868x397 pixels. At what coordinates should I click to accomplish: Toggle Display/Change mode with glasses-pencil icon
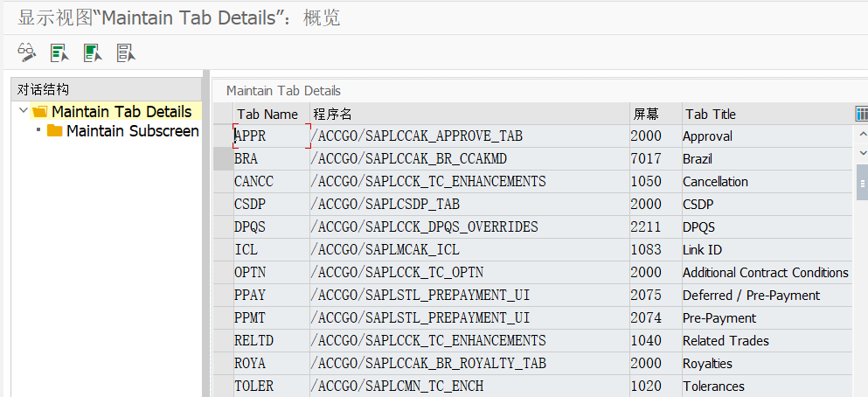pyautogui.click(x=26, y=52)
